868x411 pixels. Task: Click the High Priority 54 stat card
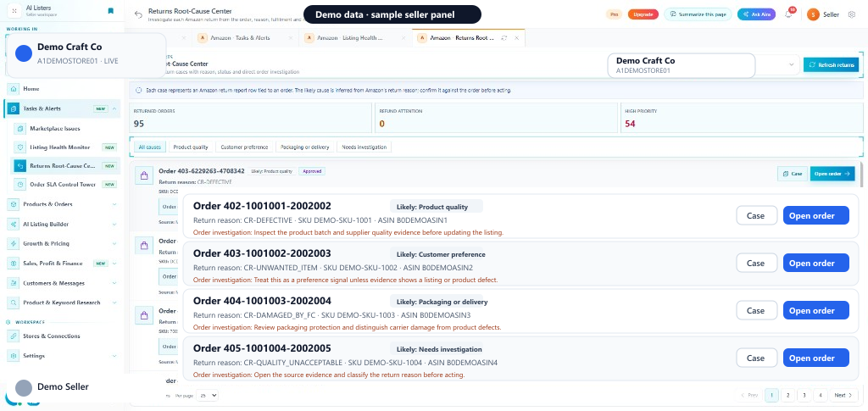[742, 118]
